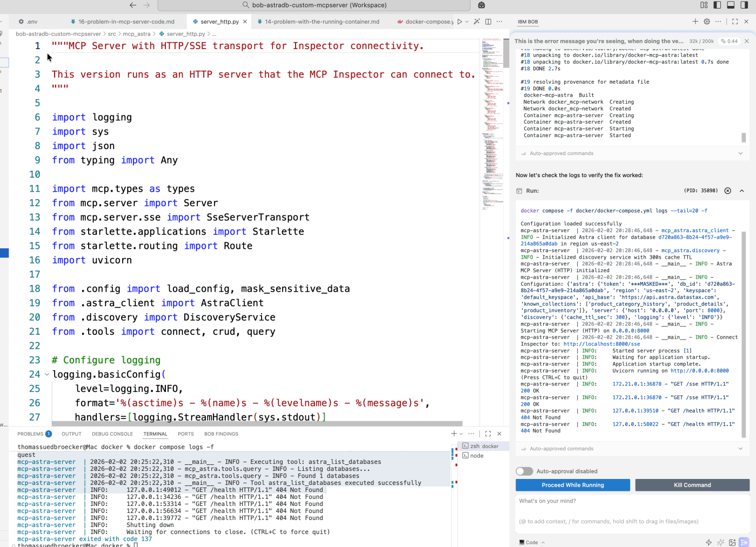Expand lower Auto-approved commands chevron
756x547 pixels.
pos(740,449)
